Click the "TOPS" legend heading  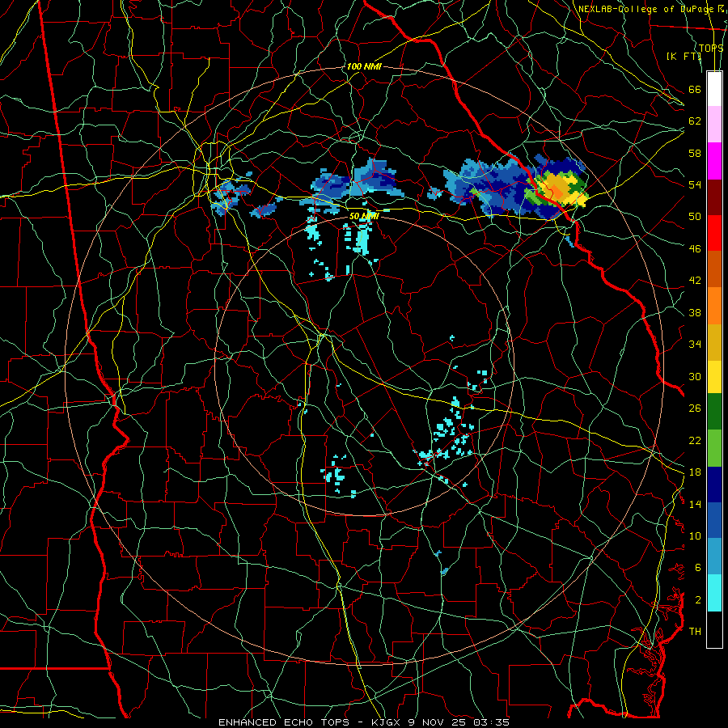(711, 48)
